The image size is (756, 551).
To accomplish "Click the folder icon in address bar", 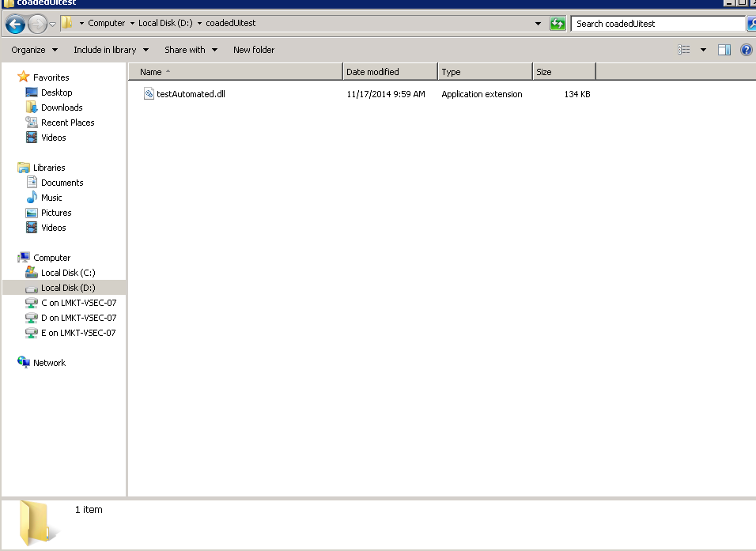I will tap(67, 23).
